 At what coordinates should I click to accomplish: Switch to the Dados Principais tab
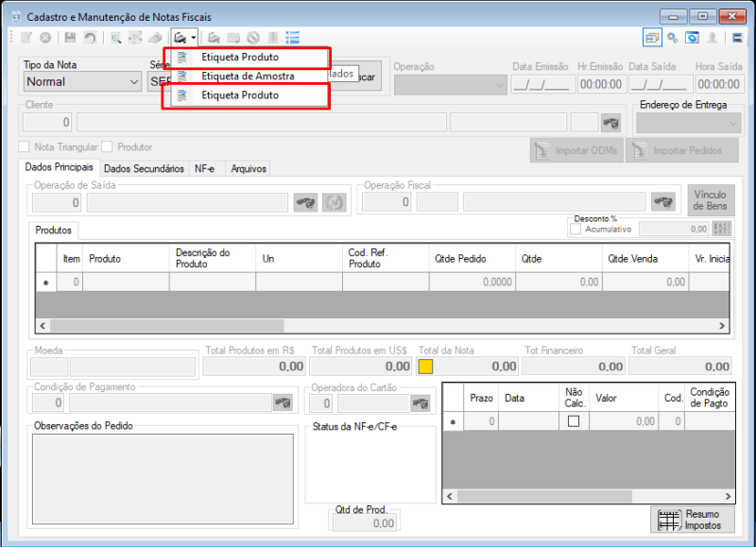pyautogui.click(x=59, y=167)
